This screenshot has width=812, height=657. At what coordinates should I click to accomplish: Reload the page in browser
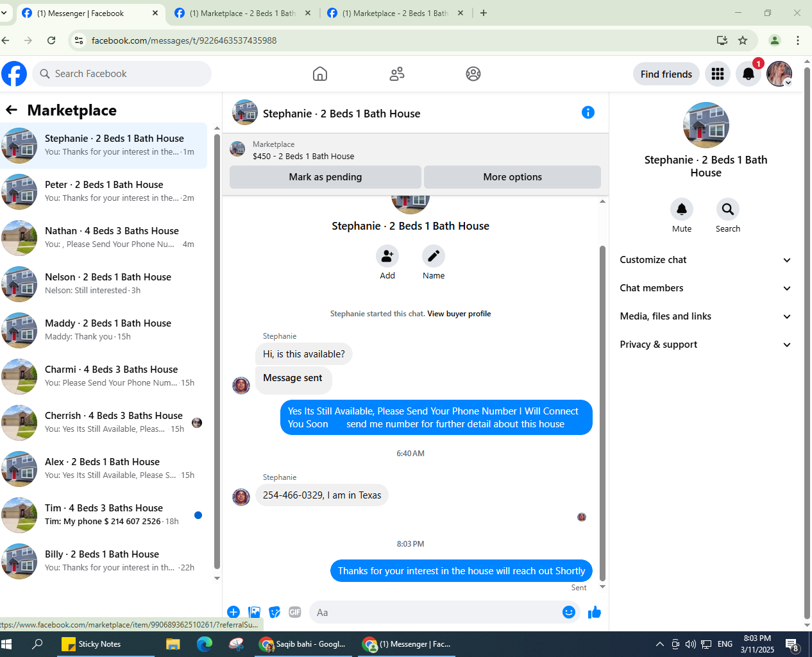[51, 40]
